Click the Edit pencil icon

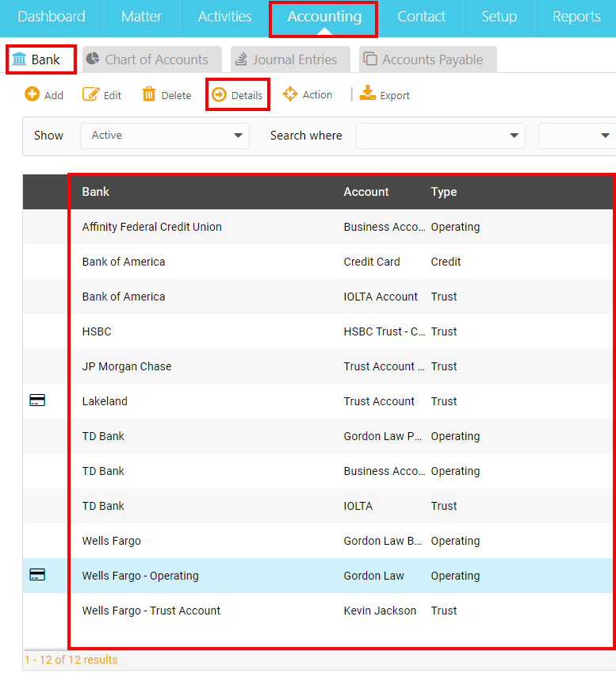90,94
